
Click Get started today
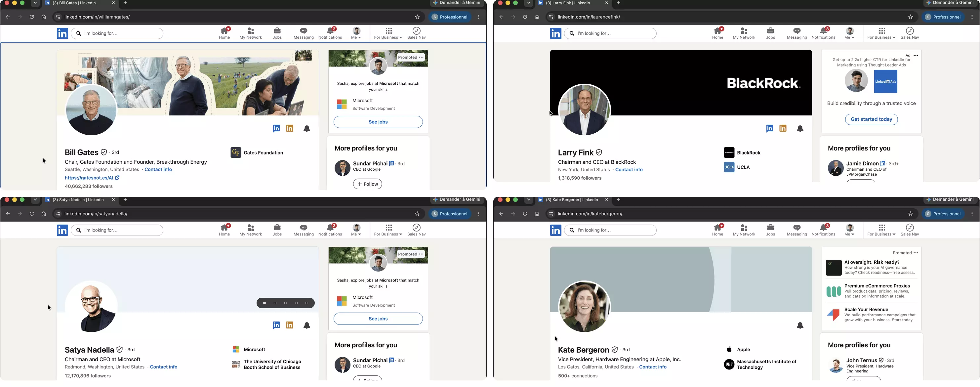pos(871,119)
